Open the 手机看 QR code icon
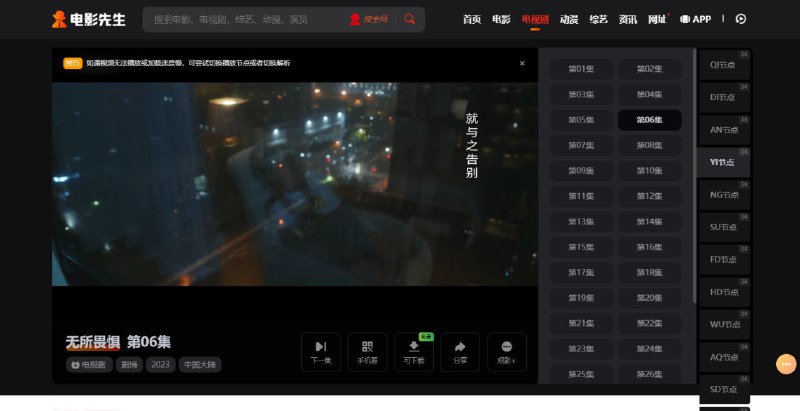Viewport: 800px width, 411px height. tap(367, 351)
